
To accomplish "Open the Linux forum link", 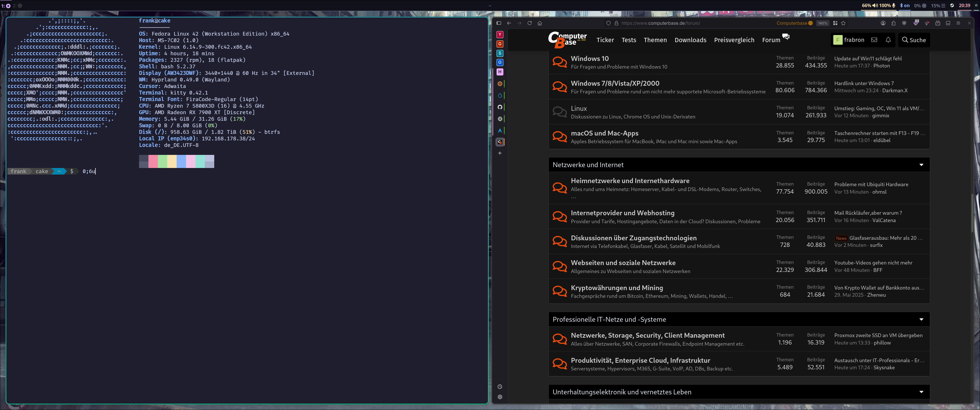I will pyautogui.click(x=579, y=108).
